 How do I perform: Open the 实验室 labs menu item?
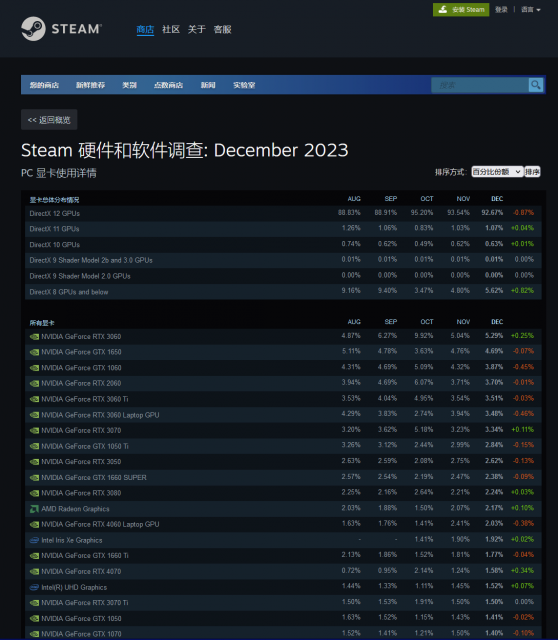(x=244, y=85)
